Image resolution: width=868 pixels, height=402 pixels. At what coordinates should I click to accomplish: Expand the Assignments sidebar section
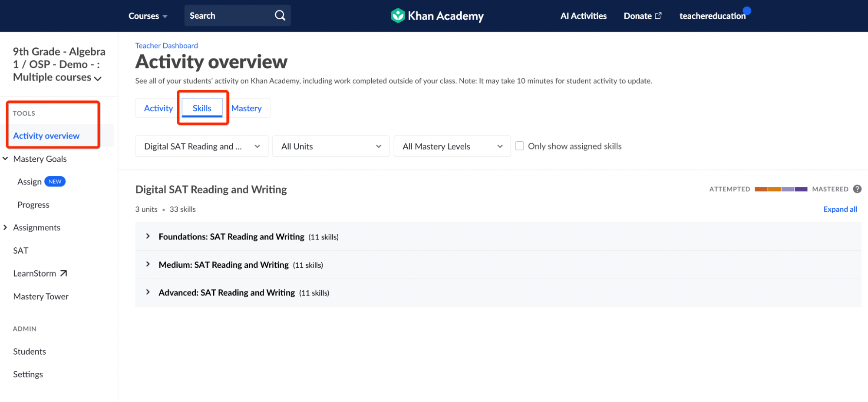pyautogui.click(x=6, y=227)
